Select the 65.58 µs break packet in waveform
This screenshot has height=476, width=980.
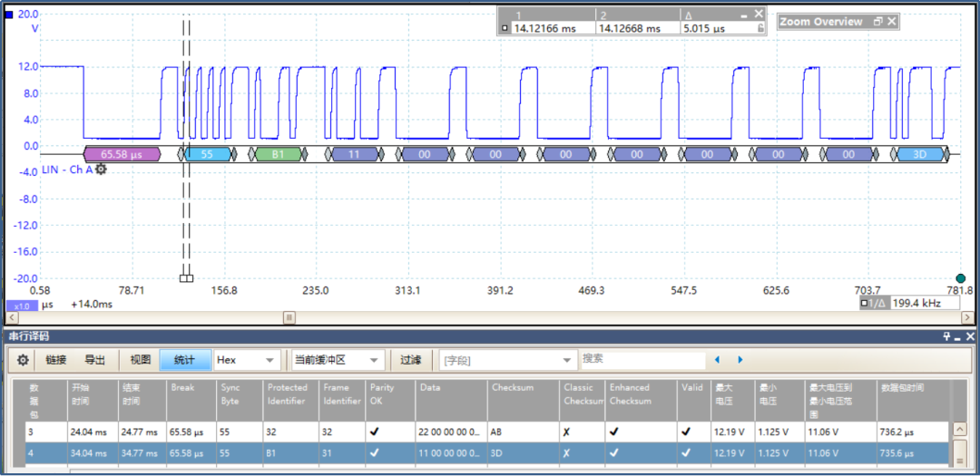pos(122,153)
